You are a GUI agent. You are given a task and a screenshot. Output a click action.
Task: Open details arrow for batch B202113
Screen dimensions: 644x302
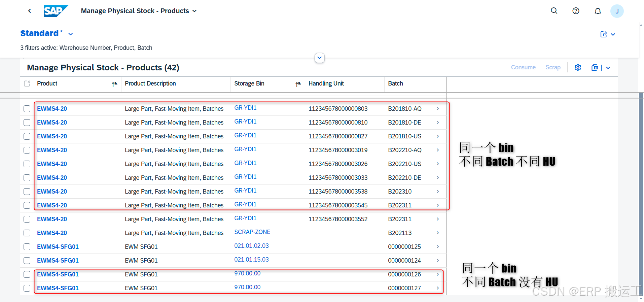point(438,233)
